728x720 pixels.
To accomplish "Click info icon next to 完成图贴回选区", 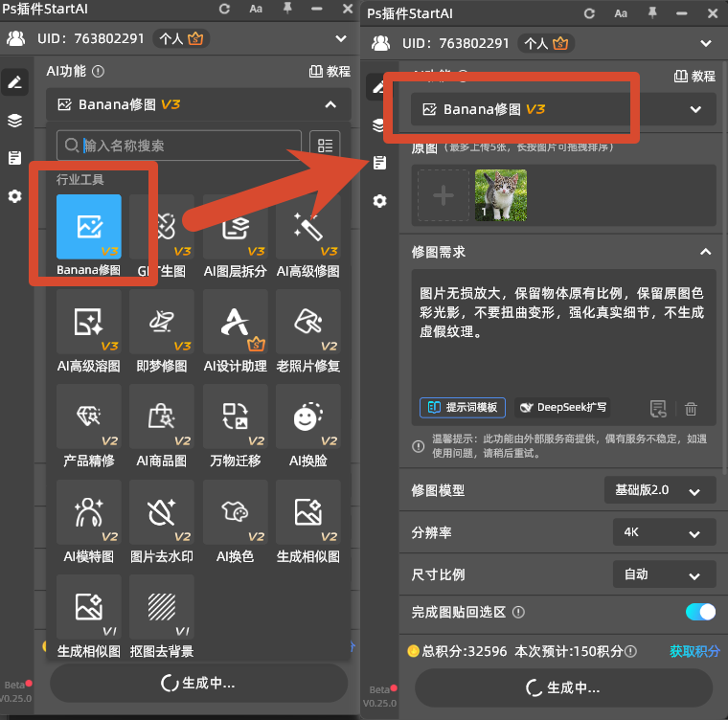I will 518,613.
